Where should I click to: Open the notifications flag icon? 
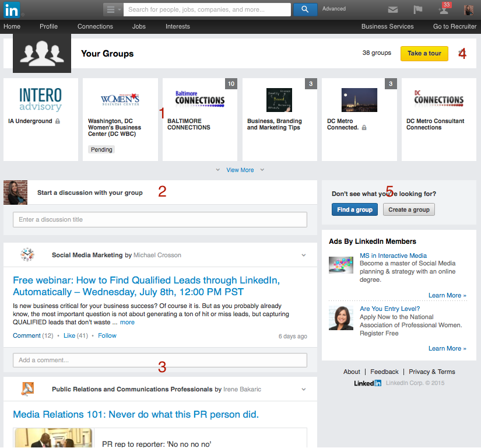[418, 9]
